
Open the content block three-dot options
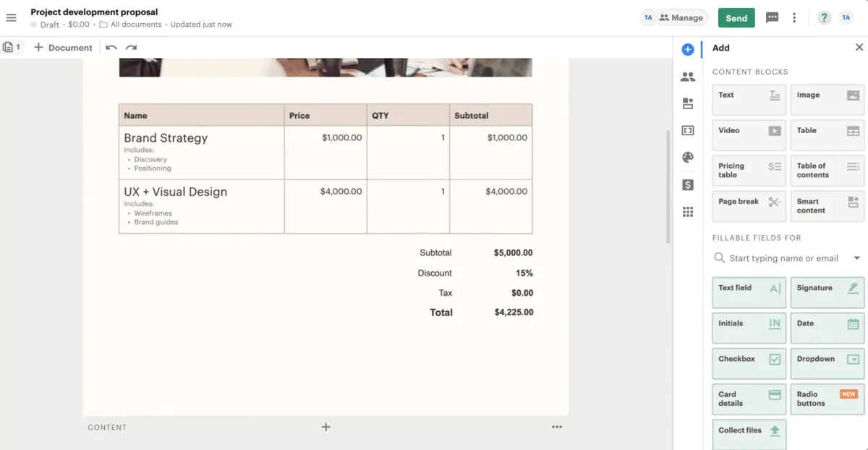tap(557, 427)
